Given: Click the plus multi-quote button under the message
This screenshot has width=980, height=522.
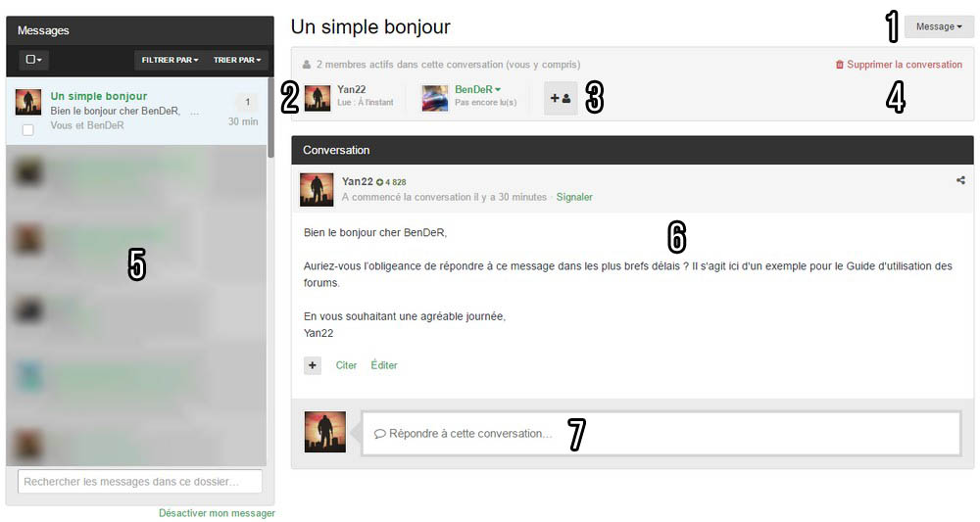Looking at the screenshot, I should [x=313, y=365].
